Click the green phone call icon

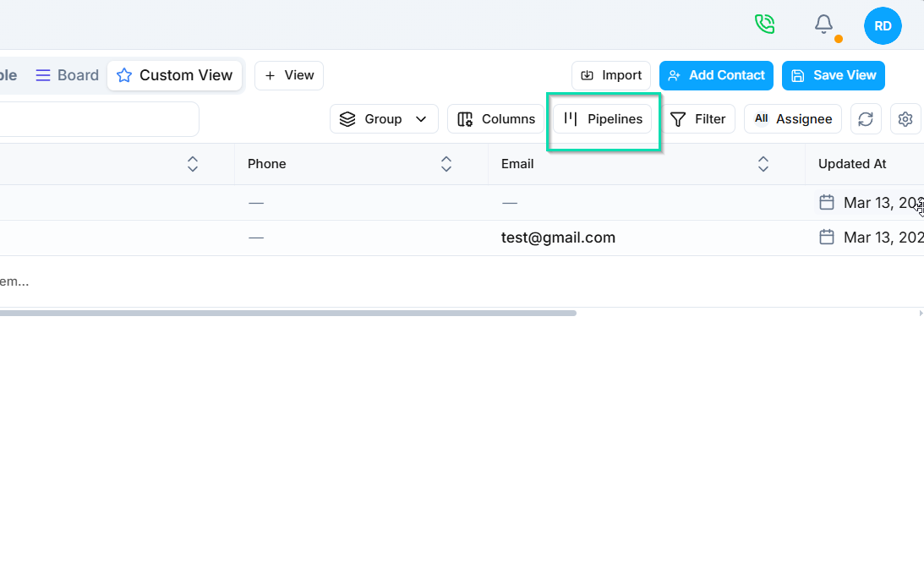[x=764, y=25]
